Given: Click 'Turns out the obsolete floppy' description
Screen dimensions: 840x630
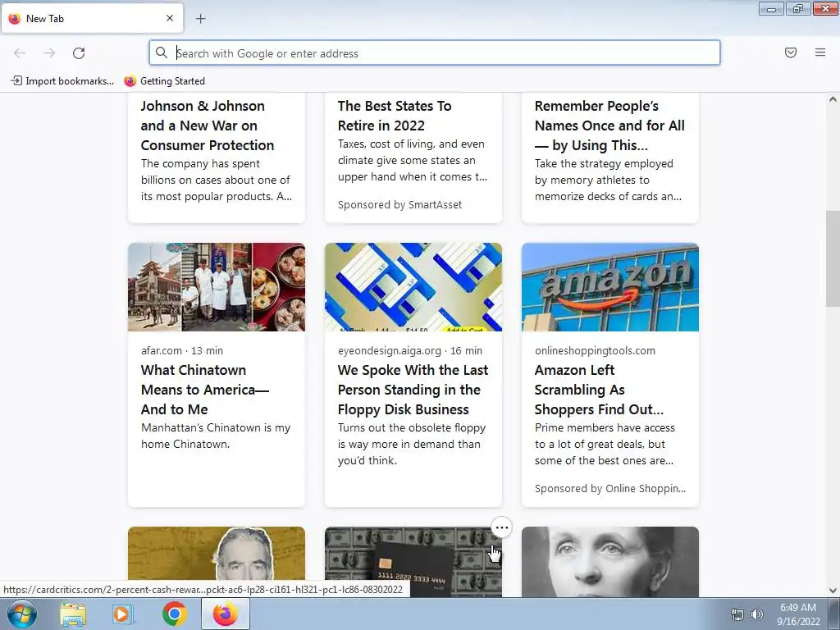Looking at the screenshot, I should [x=412, y=444].
